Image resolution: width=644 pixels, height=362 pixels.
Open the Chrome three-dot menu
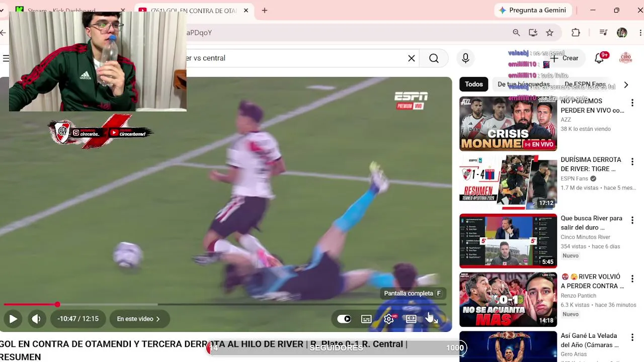[640, 33]
